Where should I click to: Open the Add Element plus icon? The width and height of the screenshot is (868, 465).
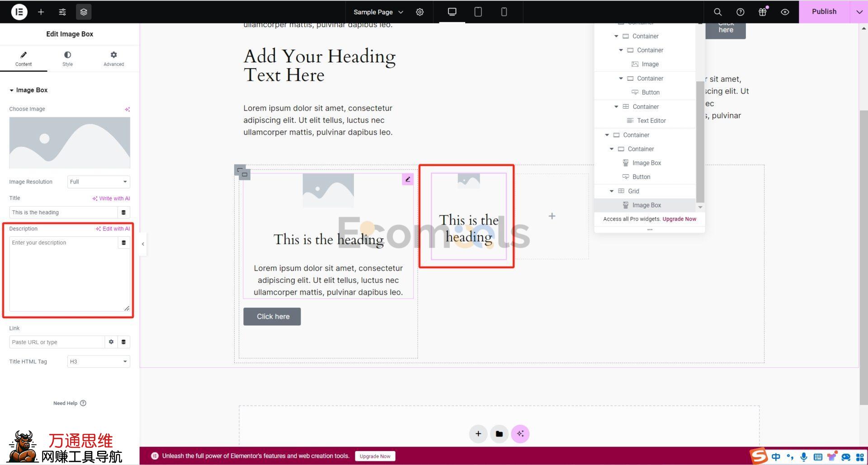click(x=41, y=12)
